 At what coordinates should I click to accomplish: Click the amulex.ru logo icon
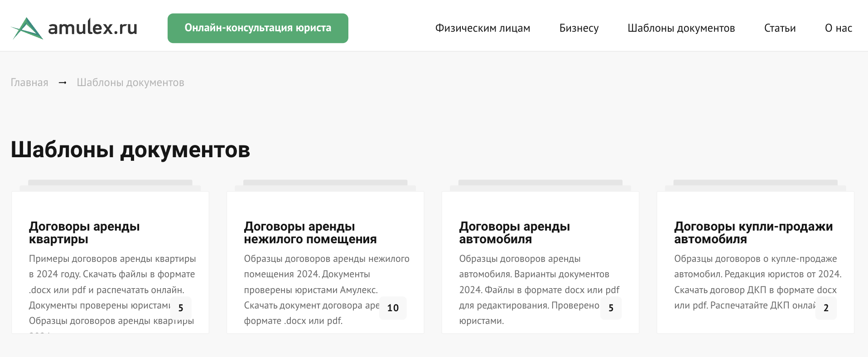pos(27,28)
